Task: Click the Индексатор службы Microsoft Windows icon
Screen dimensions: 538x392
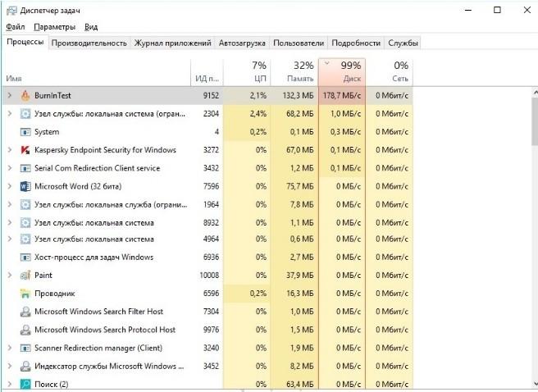Action: click(x=25, y=366)
